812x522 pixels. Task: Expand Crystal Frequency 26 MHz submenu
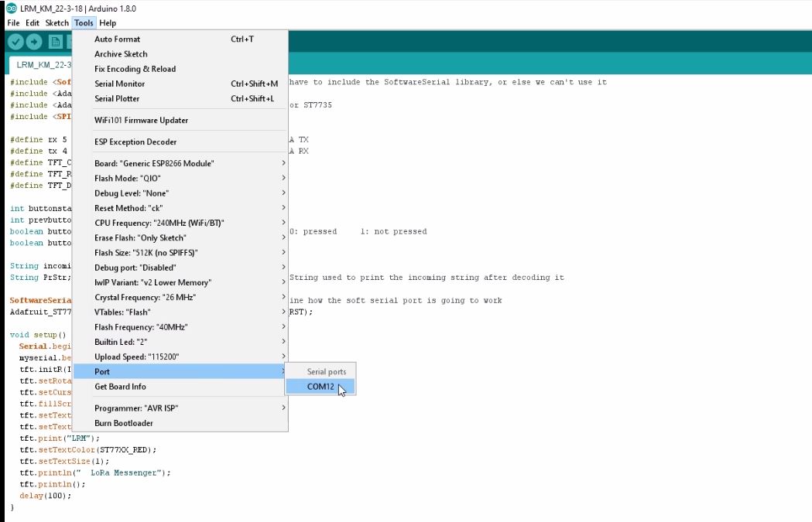pyautogui.click(x=180, y=298)
